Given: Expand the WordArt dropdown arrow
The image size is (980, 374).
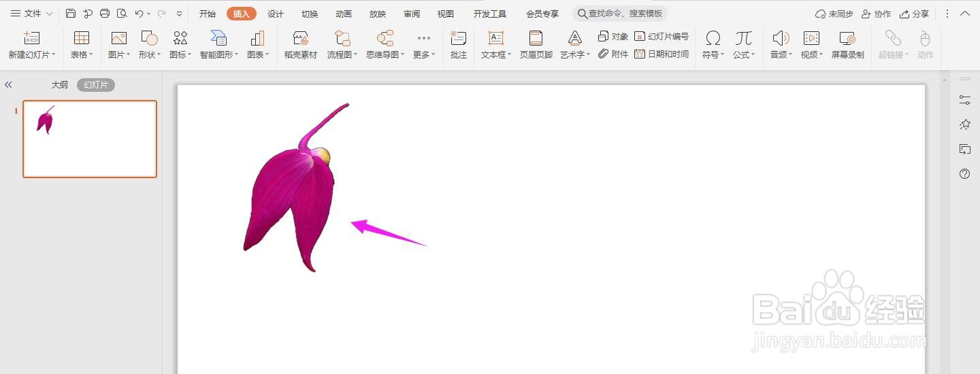Looking at the screenshot, I should tap(589, 55).
